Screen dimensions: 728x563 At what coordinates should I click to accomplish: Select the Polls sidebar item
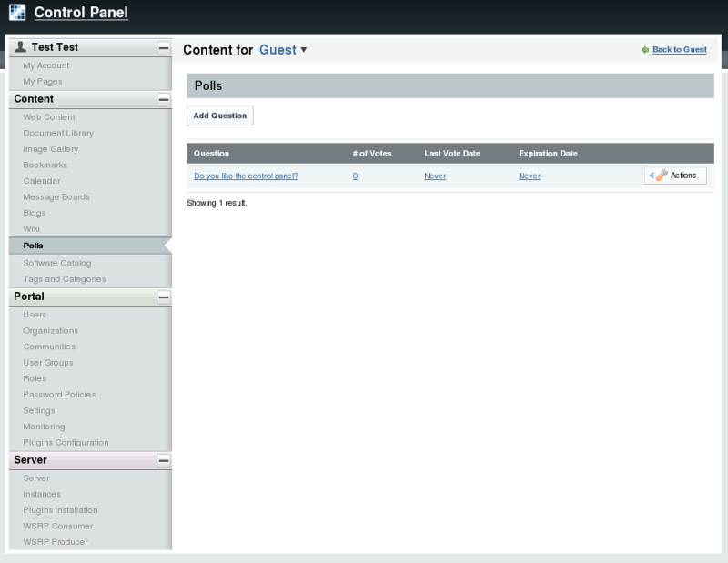click(90, 246)
